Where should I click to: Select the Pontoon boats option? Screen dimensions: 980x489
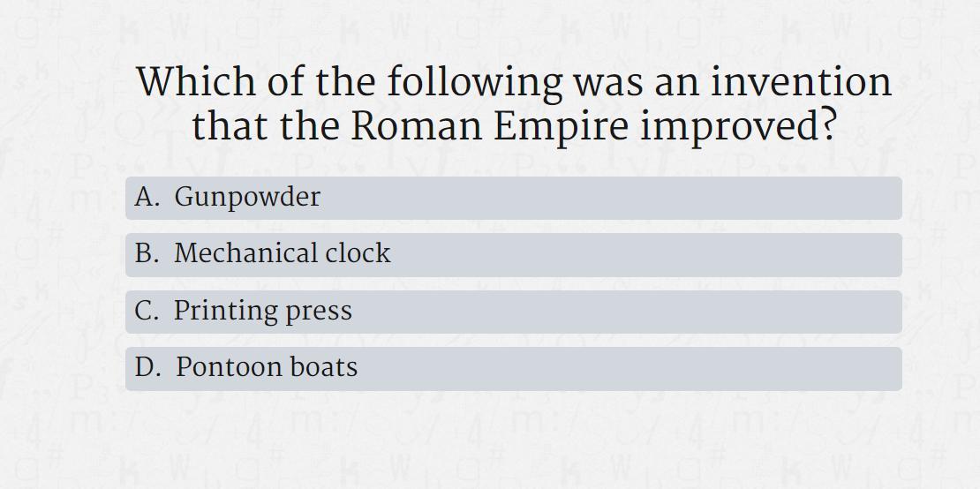(x=513, y=368)
